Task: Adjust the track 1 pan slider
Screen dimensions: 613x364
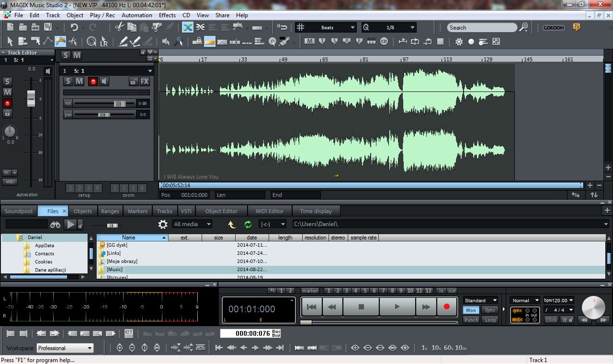Action: point(104,114)
